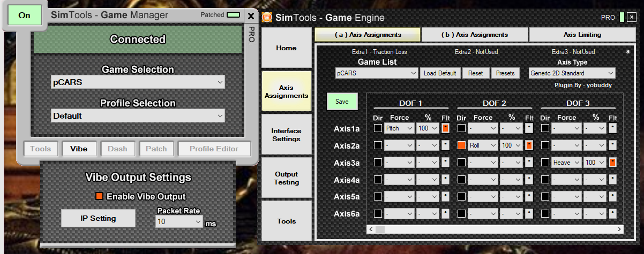
Task: Open the Packet Rate dropdown
Action: click(x=179, y=221)
